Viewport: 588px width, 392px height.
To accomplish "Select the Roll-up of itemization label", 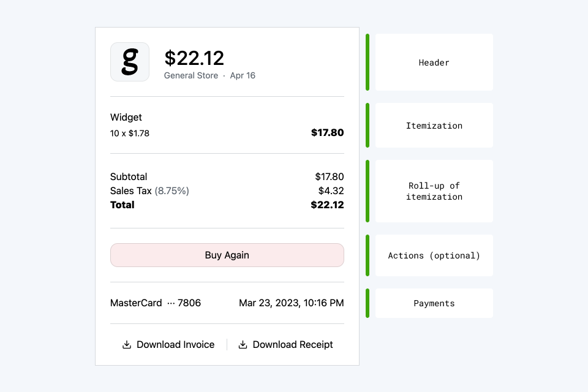I will [x=434, y=191].
